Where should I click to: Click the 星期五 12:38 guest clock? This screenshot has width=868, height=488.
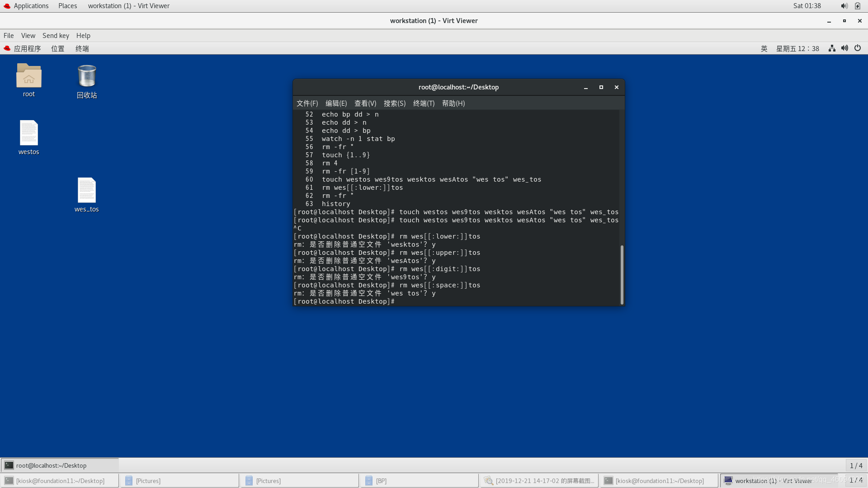[x=797, y=48]
